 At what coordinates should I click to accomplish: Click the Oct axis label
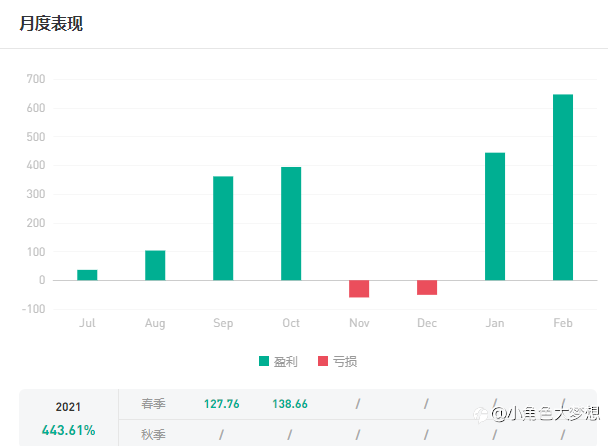coord(291,323)
